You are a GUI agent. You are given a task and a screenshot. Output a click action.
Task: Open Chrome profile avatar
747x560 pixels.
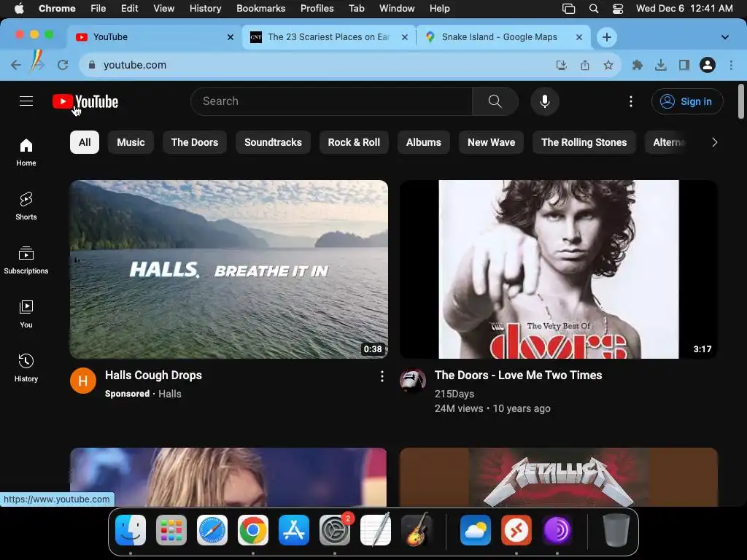(708, 65)
